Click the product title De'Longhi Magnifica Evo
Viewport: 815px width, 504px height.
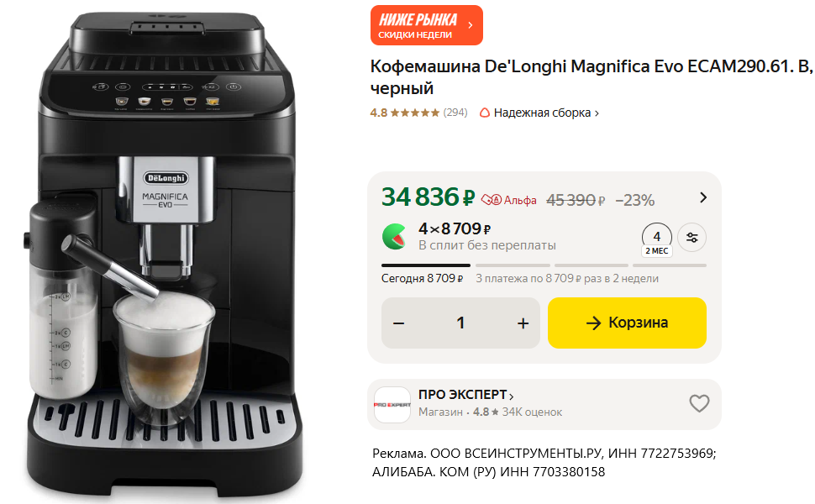(x=592, y=77)
